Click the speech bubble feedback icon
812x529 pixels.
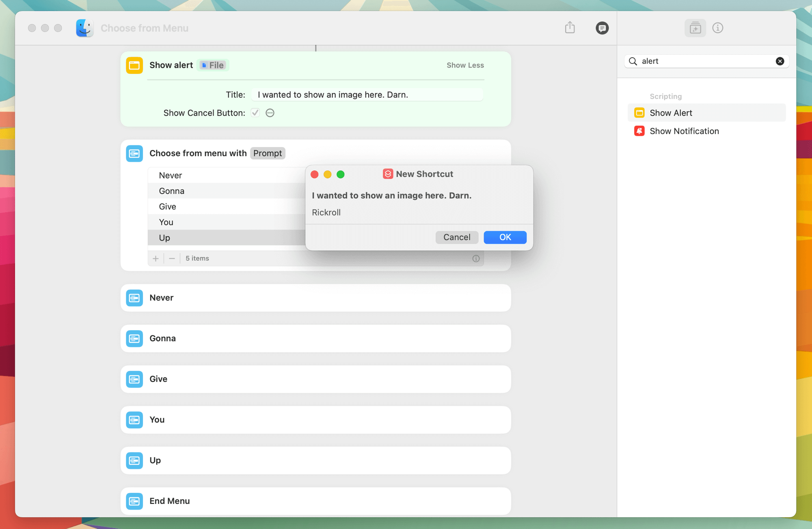tap(602, 28)
